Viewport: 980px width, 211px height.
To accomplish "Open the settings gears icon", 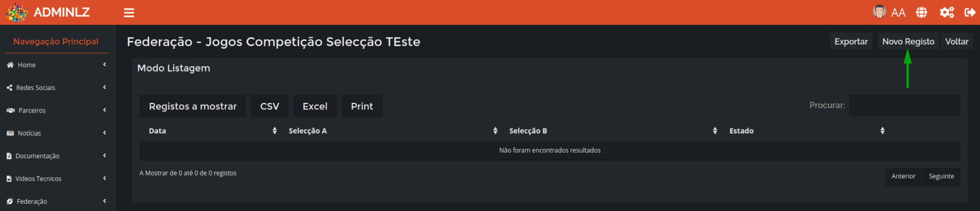I will click(x=947, y=12).
